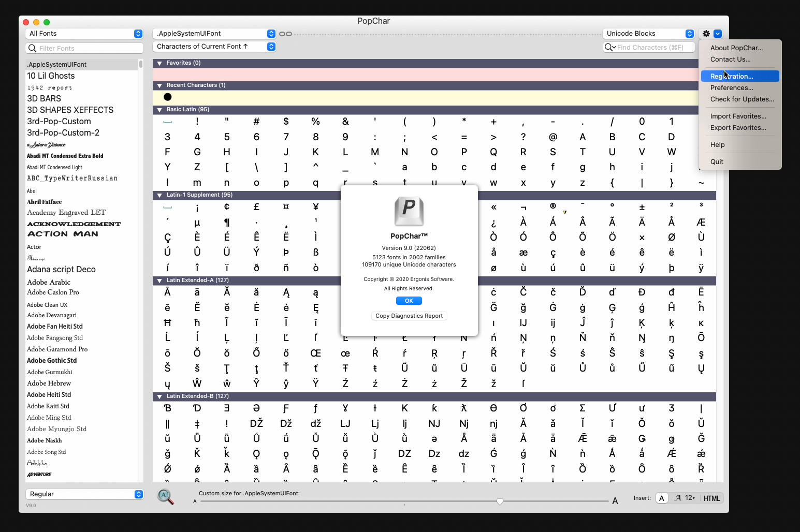Image resolution: width=800 pixels, height=532 pixels.
Task: Set insert mode to plain character A
Action: pos(662,498)
